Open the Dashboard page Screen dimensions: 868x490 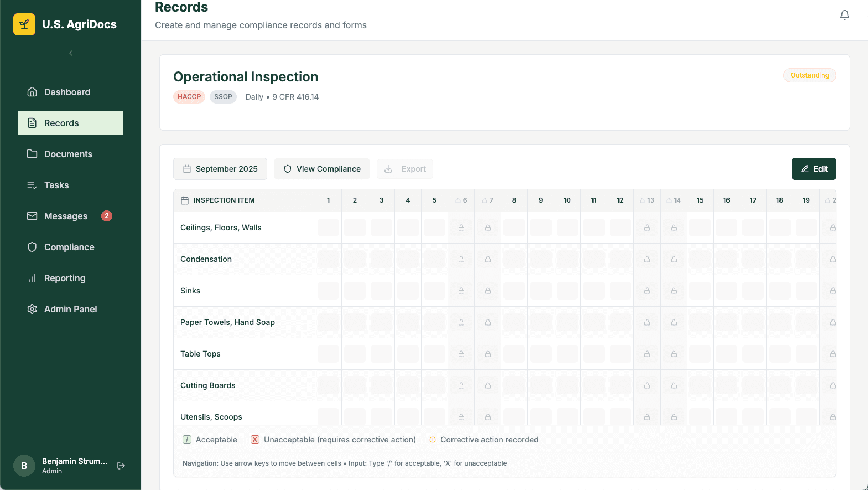70,92
